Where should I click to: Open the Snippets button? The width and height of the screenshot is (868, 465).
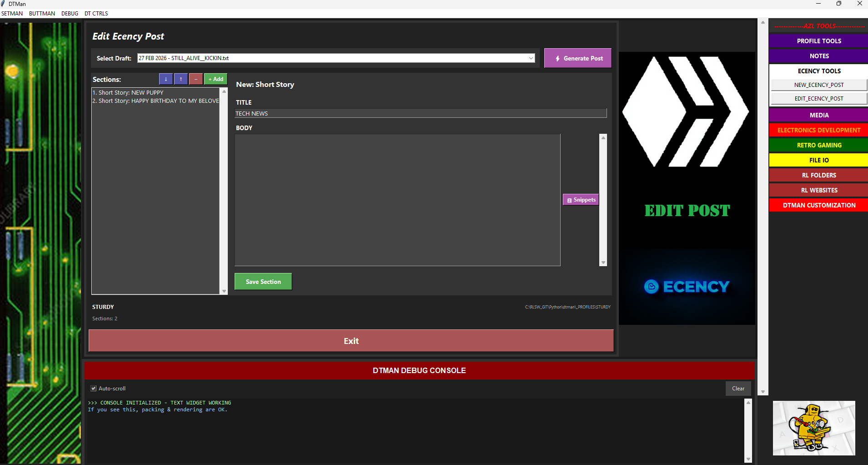point(581,200)
